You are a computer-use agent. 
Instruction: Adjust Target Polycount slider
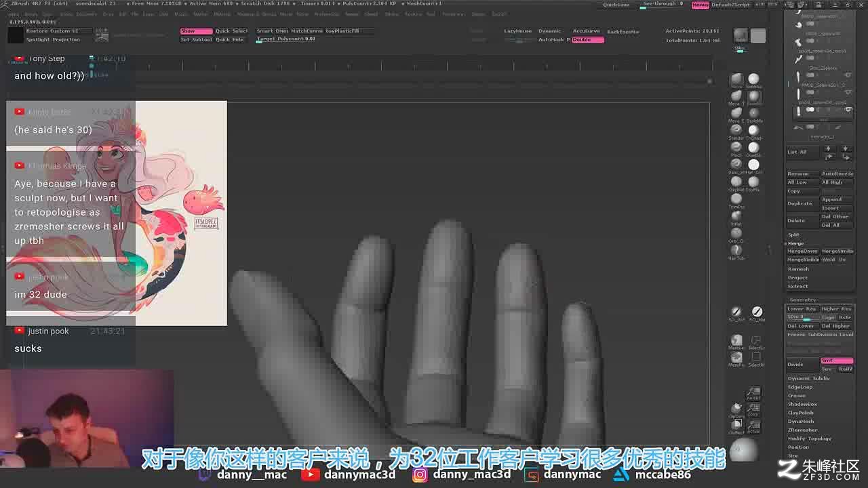(286, 39)
